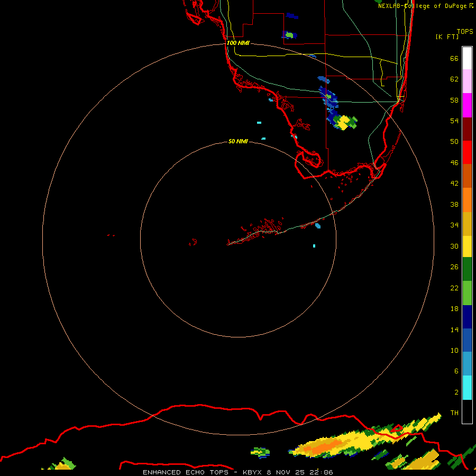Click the "58" legend value
Viewport: 476px width, 476px height.
454,100
